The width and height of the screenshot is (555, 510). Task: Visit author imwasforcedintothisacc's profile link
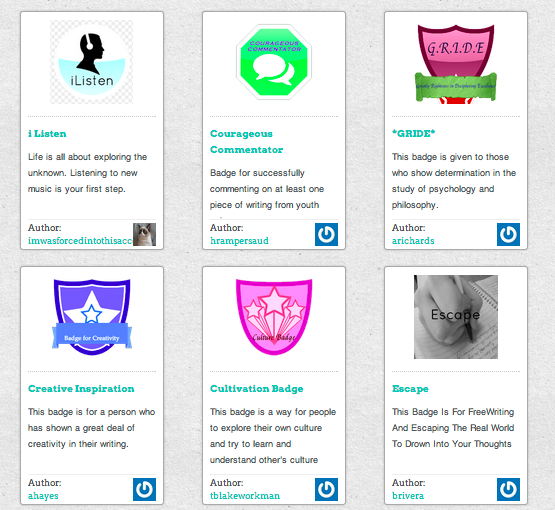tap(80, 241)
